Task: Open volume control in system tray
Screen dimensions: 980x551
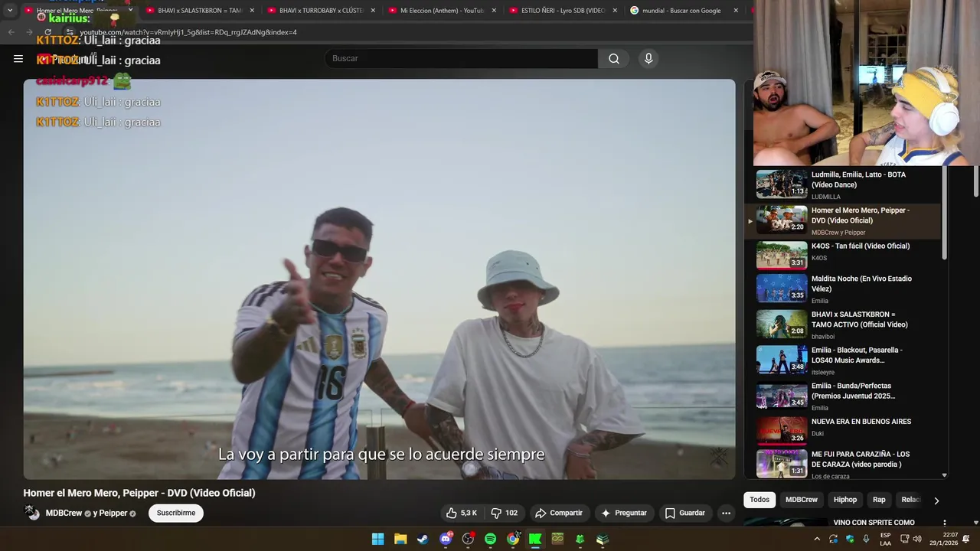Action: tap(917, 539)
